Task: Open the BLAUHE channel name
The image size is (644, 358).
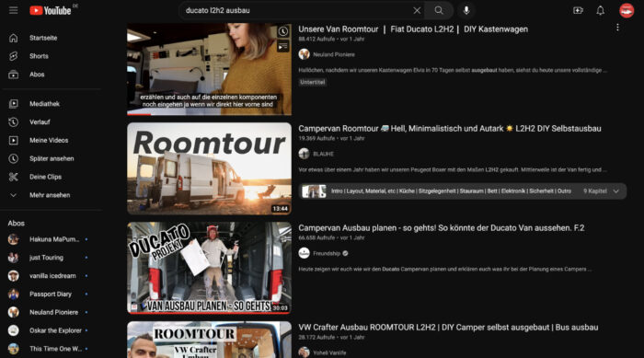Action: pos(323,154)
